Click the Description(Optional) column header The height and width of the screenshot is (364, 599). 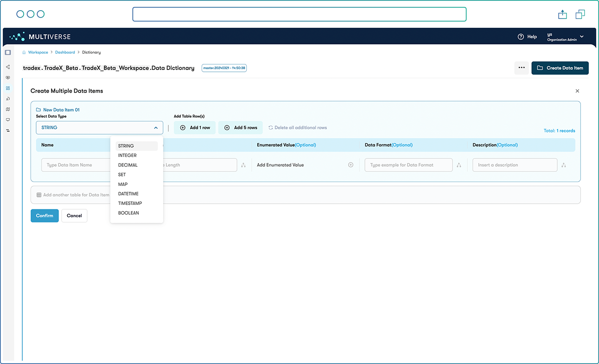495,145
